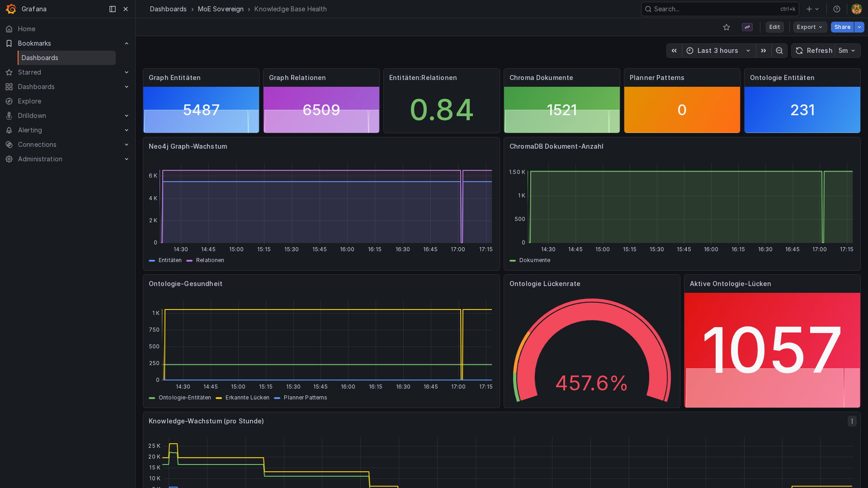Open the help question-mark icon
868x488 pixels.
pyautogui.click(x=836, y=9)
